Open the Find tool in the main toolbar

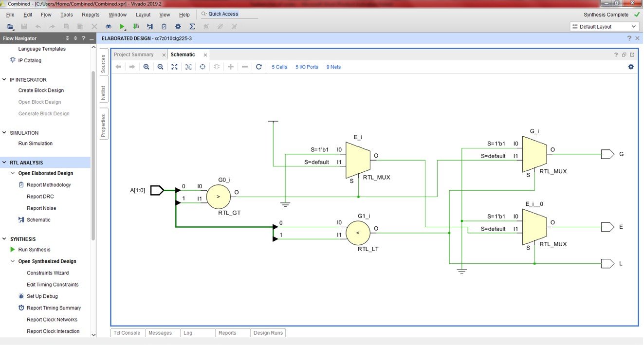click(108, 26)
